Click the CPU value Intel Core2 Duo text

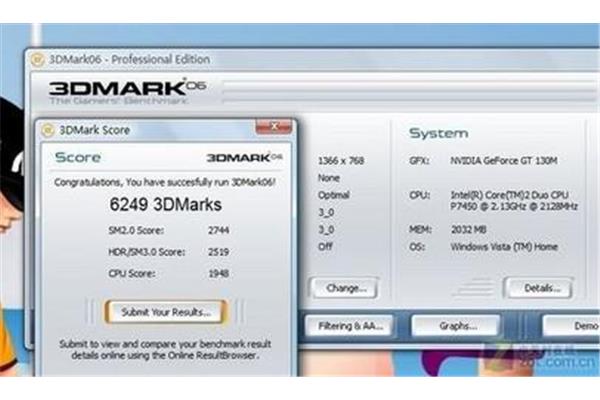pyautogui.click(x=514, y=201)
